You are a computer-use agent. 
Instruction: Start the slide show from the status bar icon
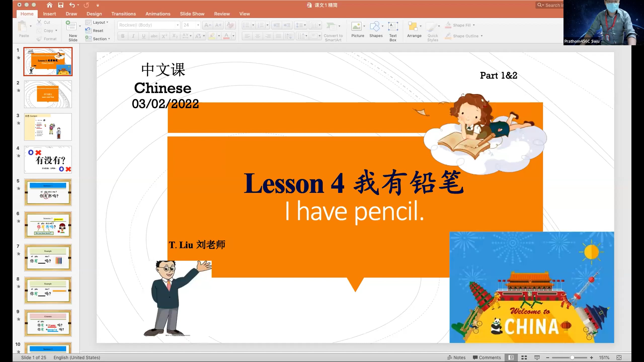click(x=537, y=357)
